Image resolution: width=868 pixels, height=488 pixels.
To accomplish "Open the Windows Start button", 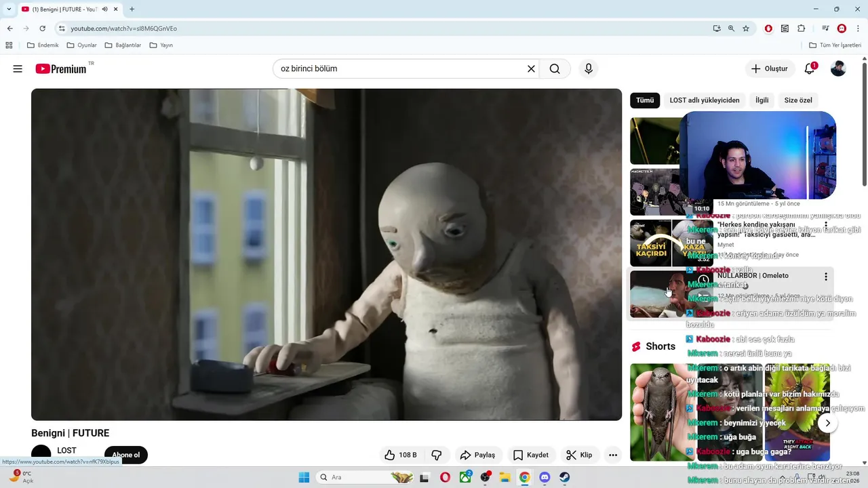I will [x=303, y=477].
